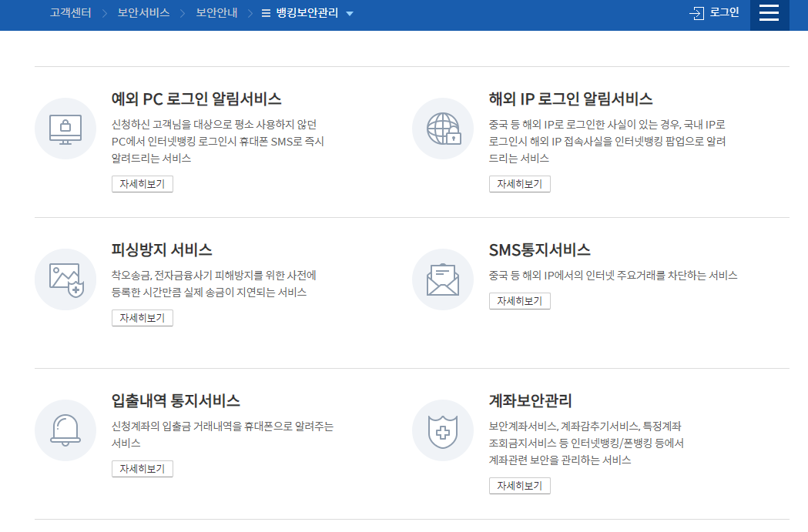Select the phishing prevention image icon
The height and width of the screenshot is (532, 808).
click(65, 279)
